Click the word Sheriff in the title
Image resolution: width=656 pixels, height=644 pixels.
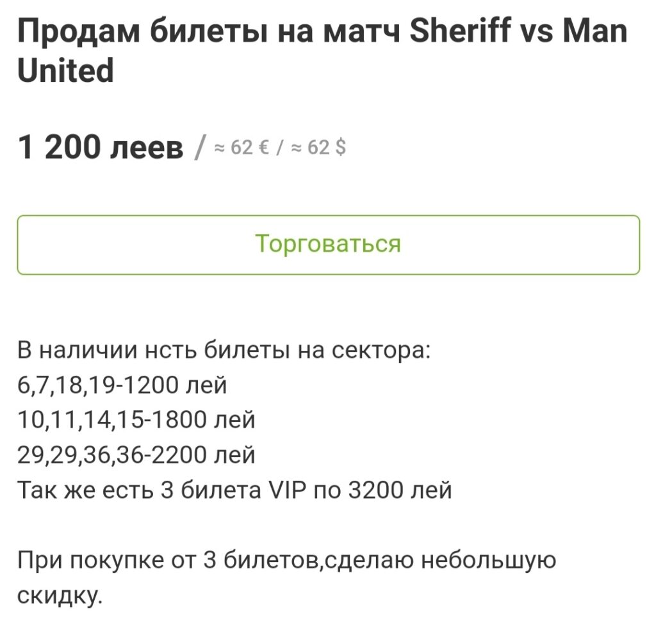click(x=460, y=31)
